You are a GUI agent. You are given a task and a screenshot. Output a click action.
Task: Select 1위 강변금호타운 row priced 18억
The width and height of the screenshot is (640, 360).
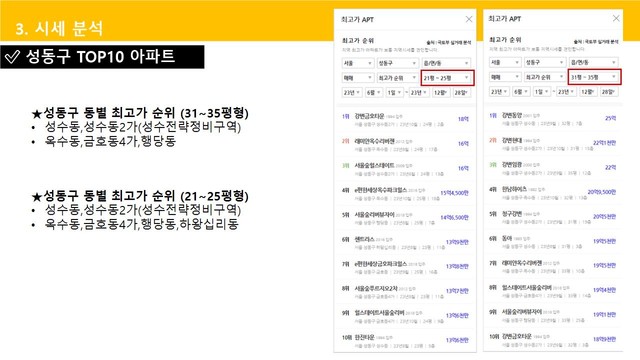click(405, 120)
